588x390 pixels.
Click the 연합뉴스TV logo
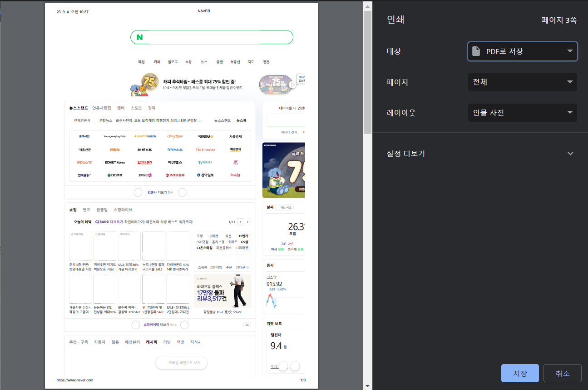click(x=84, y=162)
